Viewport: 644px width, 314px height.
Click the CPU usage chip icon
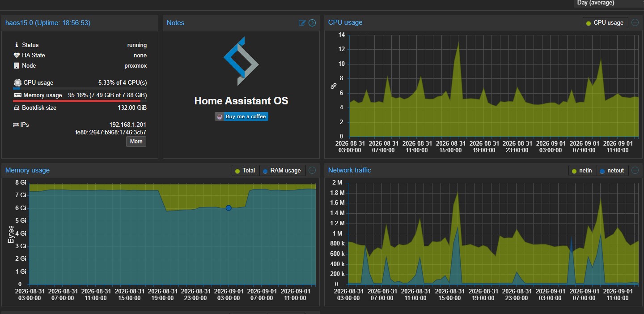(17, 82)
